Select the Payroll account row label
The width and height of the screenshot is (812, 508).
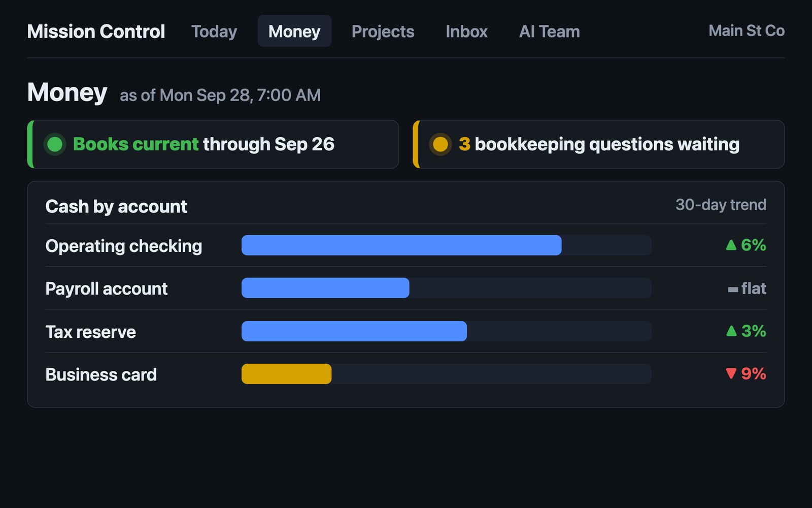coord(107,289)
